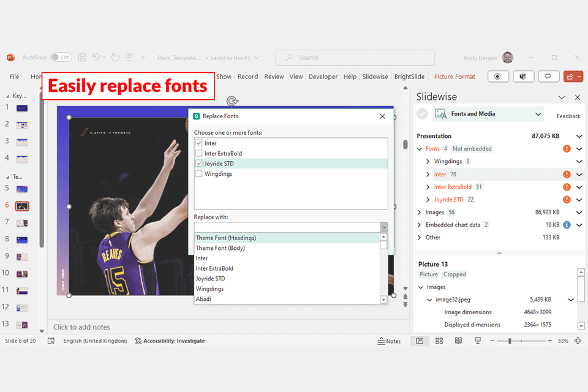This screenshot has height=392, width=588.
Task: Open the Replace with combo box arrow
Action: (384, 227)
